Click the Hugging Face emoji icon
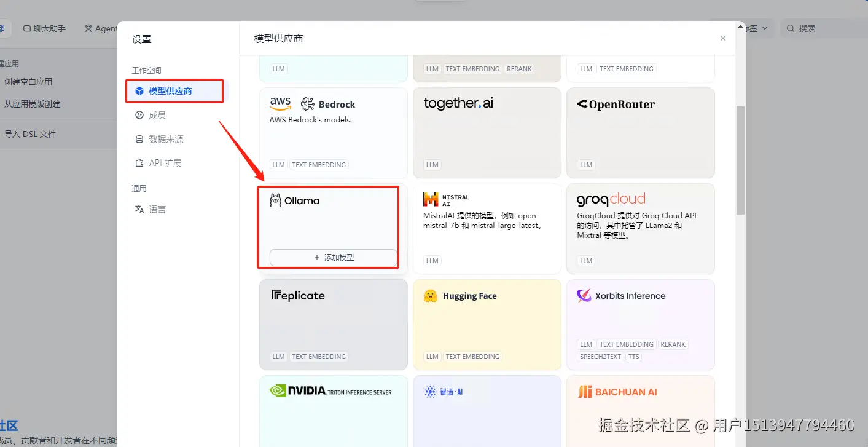 (x=431, y=296)
